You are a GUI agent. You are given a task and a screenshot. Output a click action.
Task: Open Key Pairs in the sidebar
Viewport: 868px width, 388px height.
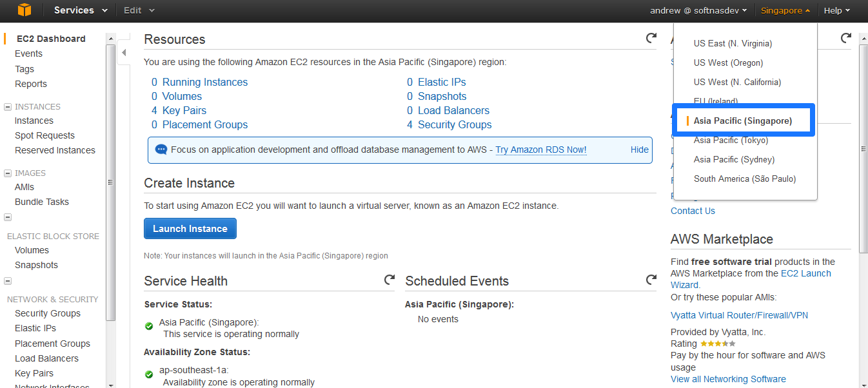point(34,373)
